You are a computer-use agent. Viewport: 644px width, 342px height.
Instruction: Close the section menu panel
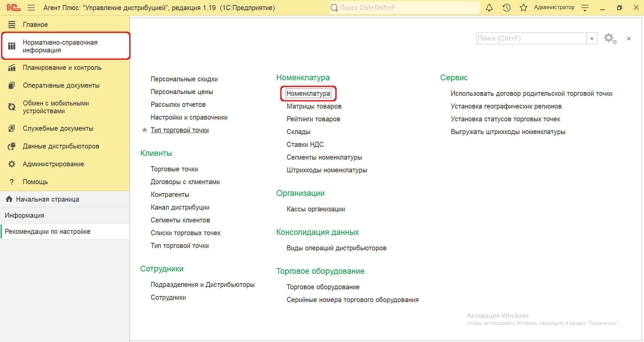[x=629, y=39]
